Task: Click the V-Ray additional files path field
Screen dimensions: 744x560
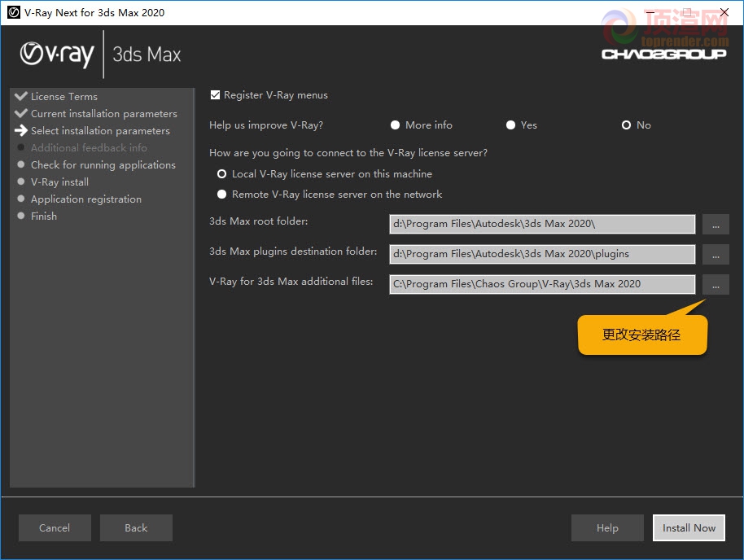Action: click(542, 284)
